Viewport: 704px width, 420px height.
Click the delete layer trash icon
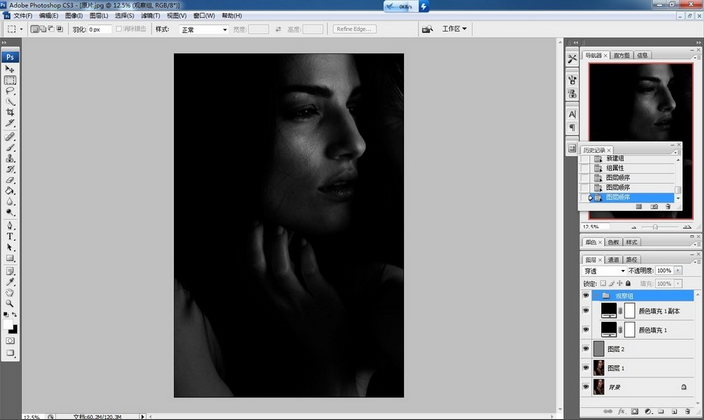[x=687, y=411]
